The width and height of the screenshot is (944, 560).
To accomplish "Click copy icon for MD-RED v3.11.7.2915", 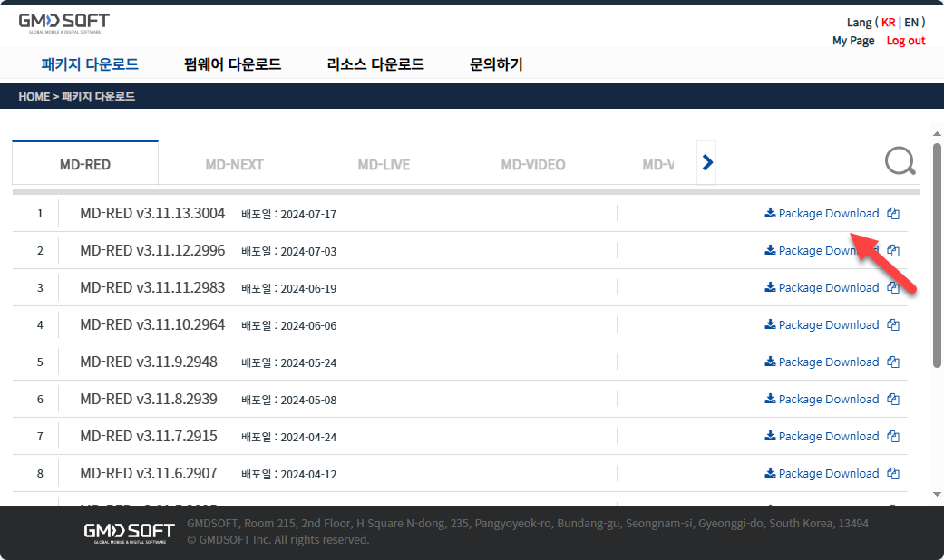I will (893, 437).
